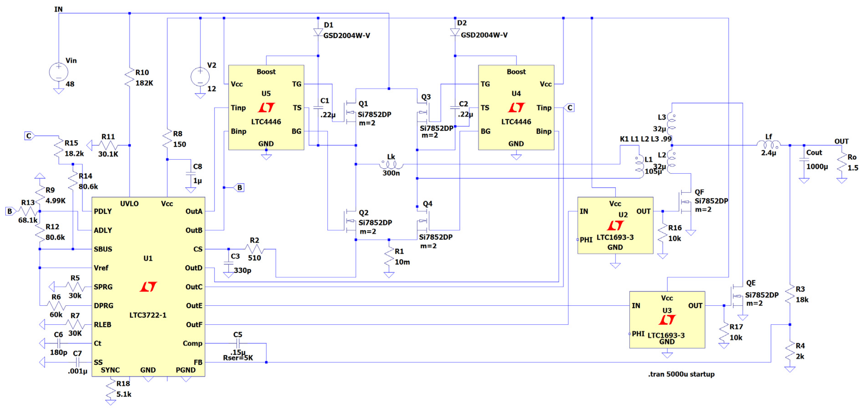Select the Cout 1000µ capacitor
The height and width of the screenshot is (411, 868).
pos(804,159)
